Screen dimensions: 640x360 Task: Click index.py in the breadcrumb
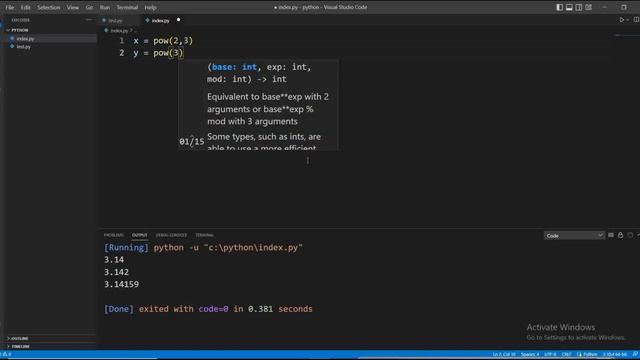coord(119,31)
